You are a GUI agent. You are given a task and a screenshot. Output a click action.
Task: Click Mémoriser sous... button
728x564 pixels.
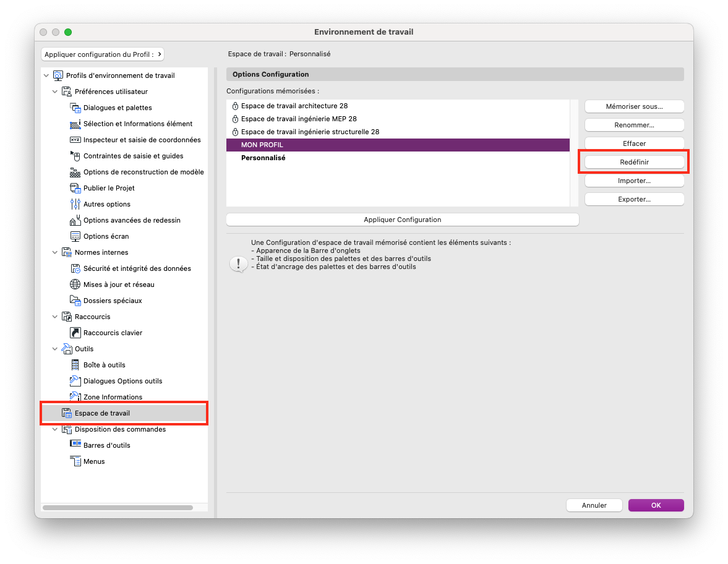click(634, 106)
